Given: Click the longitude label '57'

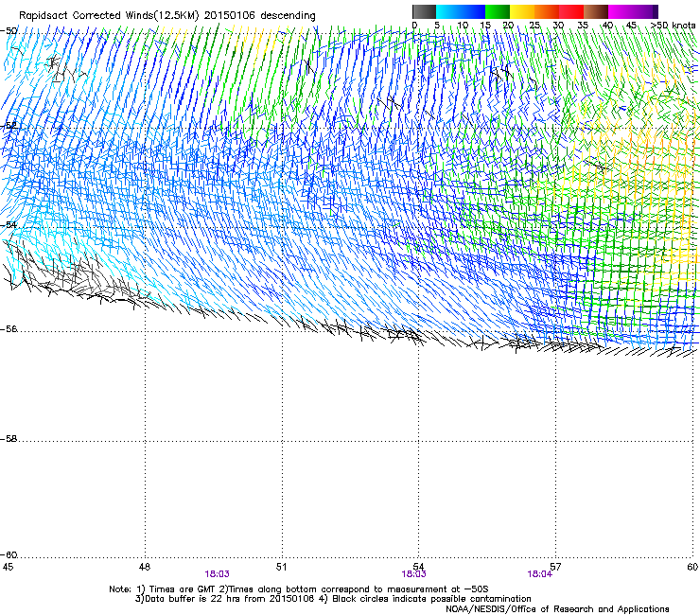Looking at the screenshot, I should pyautogui.click(x=555, y=567).
